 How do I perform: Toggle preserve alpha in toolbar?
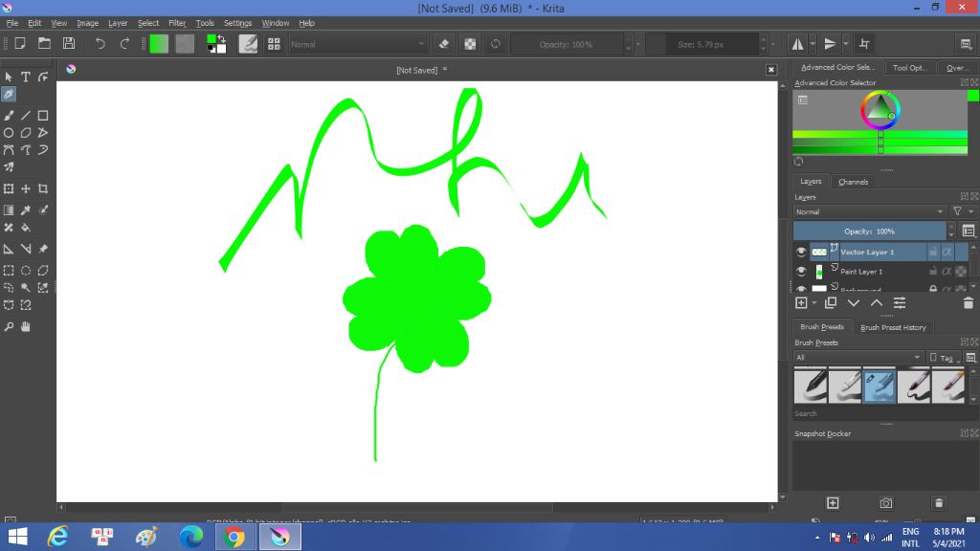[x=470, y=44]
